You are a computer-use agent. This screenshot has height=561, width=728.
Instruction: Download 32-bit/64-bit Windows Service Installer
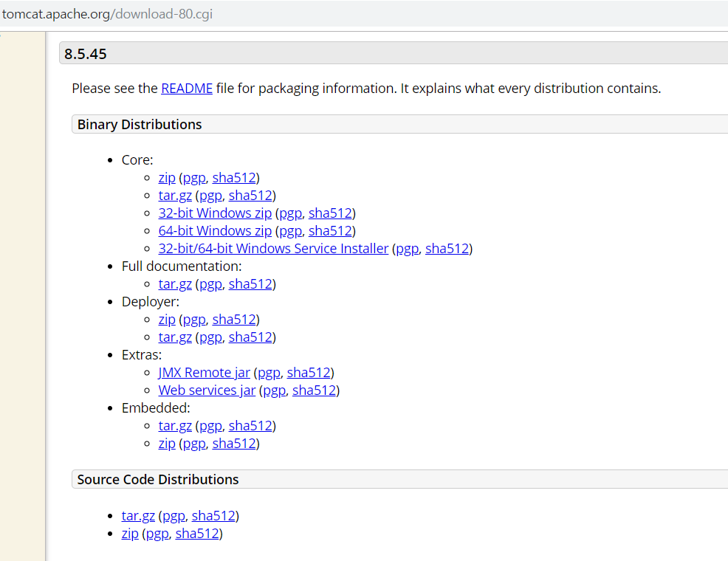[x=273, y=249]
